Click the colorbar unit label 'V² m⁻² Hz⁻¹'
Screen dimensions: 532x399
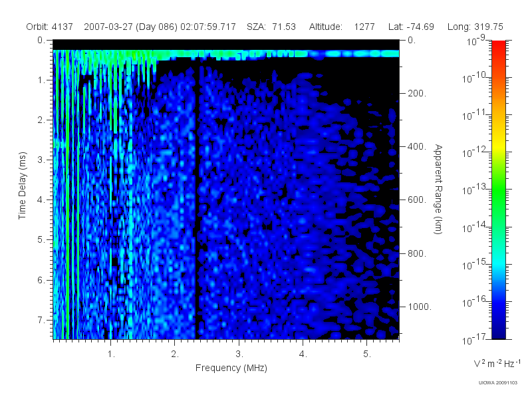(497, 363)
